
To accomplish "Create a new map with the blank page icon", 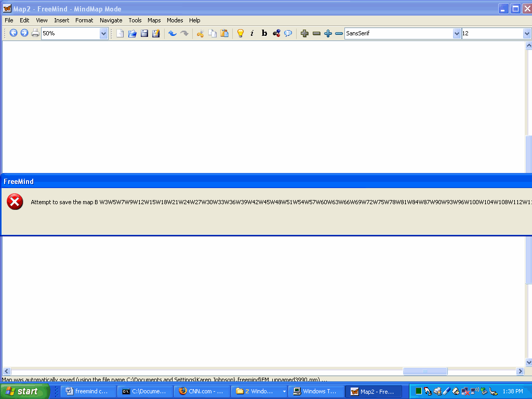I will (120, 33).
